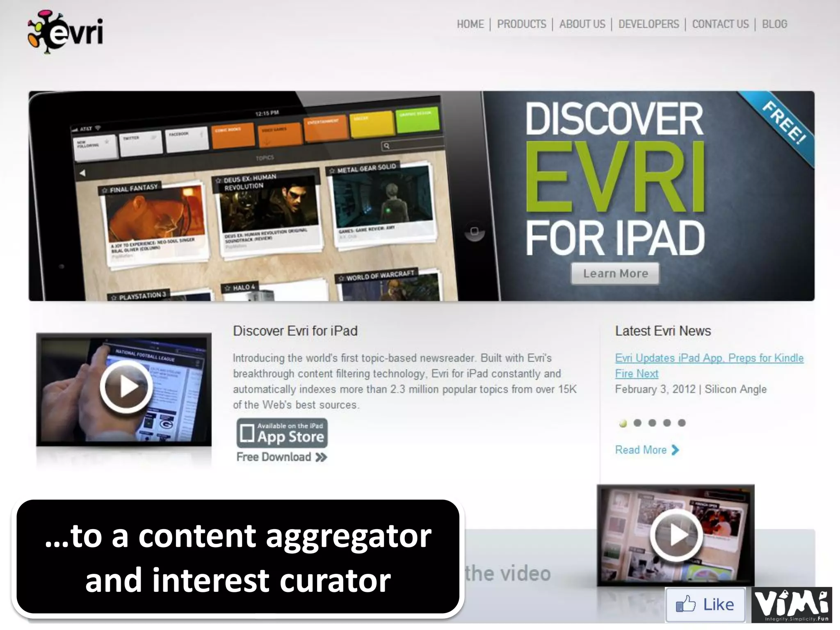Screen dimensions: 840x630
Task: Click the App Store badge
Action: click(x=282, y=433)
